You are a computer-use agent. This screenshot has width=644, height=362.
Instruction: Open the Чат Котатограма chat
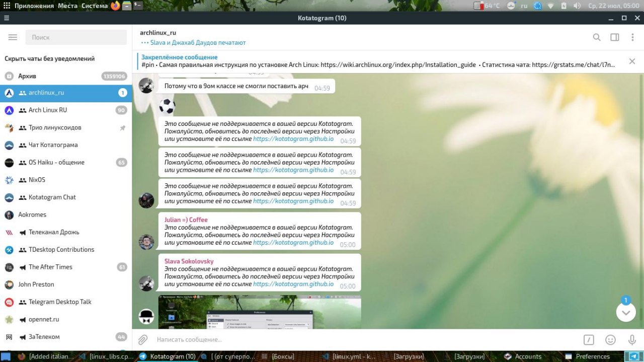[x=66, y=145]
